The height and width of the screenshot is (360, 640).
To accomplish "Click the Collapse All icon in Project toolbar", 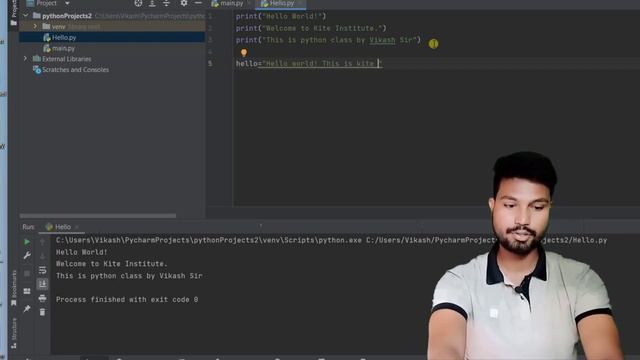I will coord(166,3).
